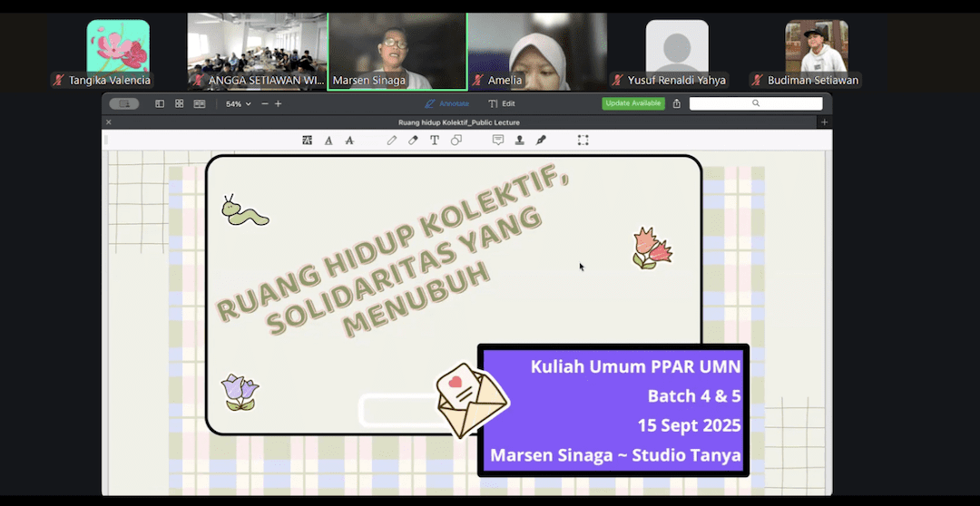Toggle two-page spread view
The width and height of the screenshot is (980, 506).
200,104
